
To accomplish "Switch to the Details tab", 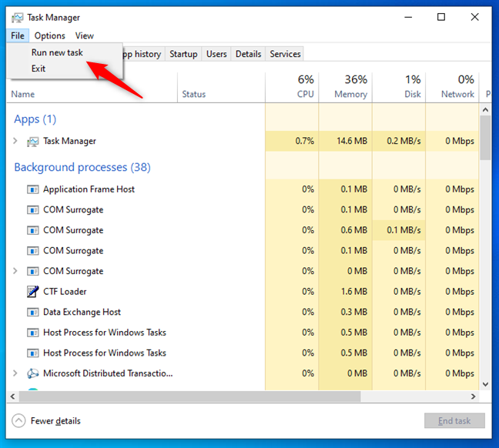I will 248,54.
